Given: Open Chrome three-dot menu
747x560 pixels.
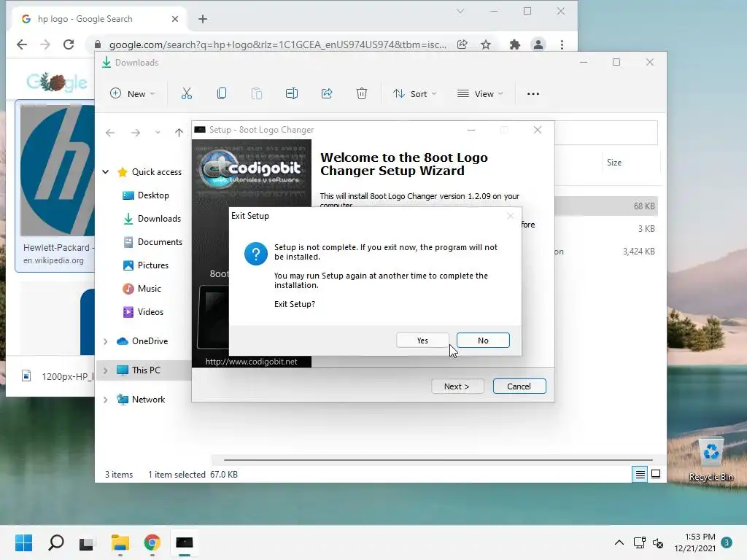Looking at the screenshot, I should click(562, 44).
